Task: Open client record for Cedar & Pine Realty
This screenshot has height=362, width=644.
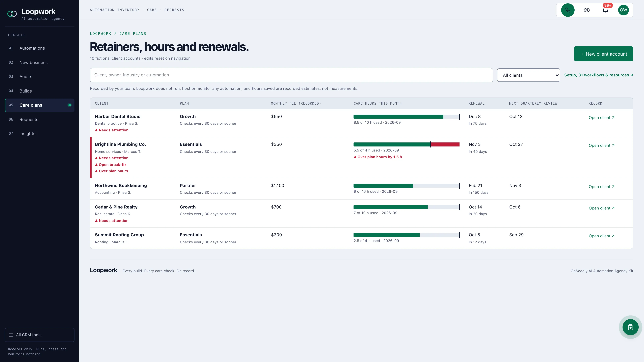Action: click(x=602, y=208)
